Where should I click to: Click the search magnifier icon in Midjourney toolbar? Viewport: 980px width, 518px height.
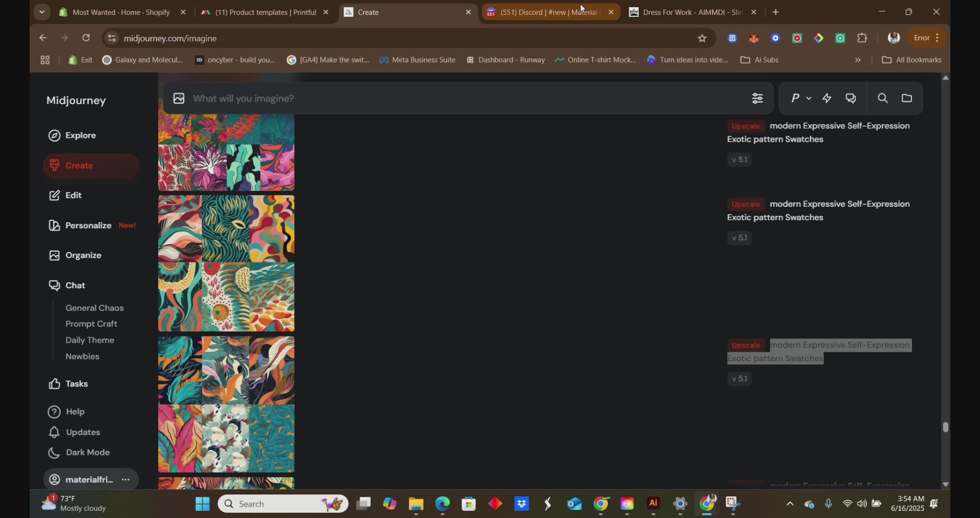pyautogui.click(x=882, y=98)
